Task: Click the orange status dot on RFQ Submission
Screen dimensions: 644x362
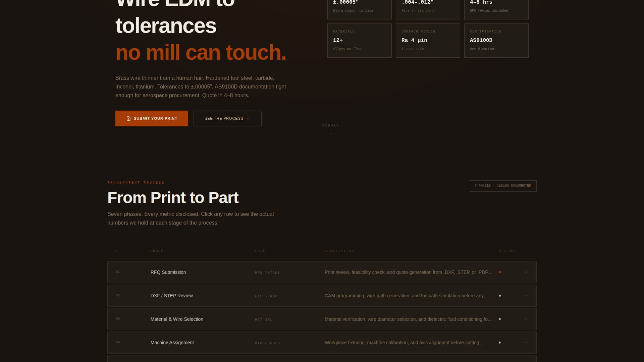Action: click(x=500, y=272)
